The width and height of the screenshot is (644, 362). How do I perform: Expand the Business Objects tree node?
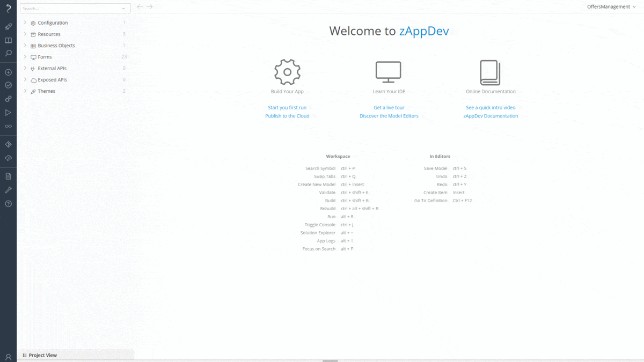click(25, 46)
